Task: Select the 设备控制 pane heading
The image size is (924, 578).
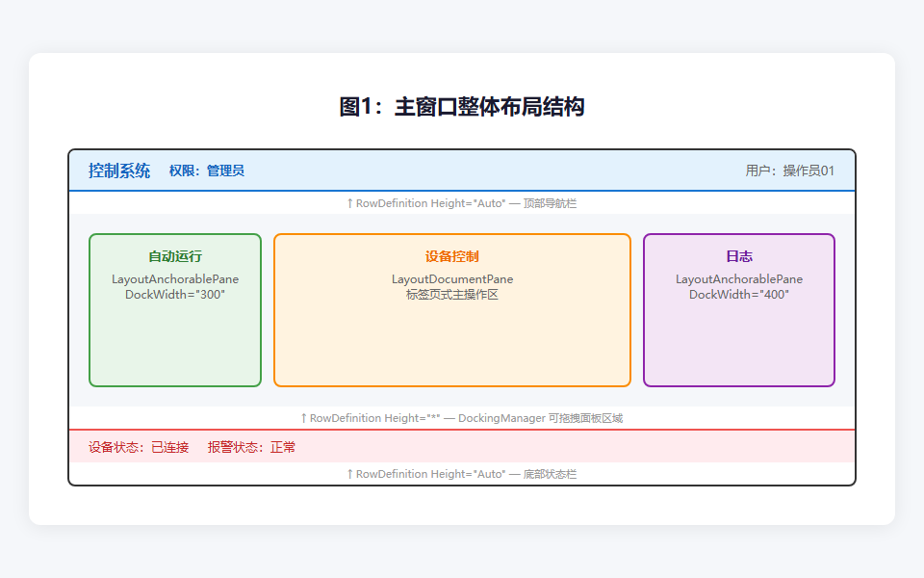Action: 452,256
